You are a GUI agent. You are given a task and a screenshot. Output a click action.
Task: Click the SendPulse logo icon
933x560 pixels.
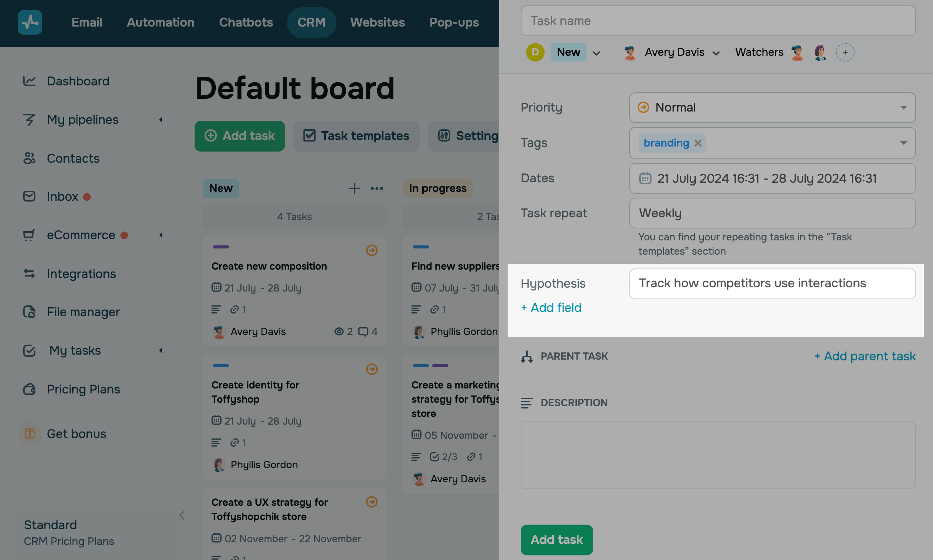pos(30,22)
